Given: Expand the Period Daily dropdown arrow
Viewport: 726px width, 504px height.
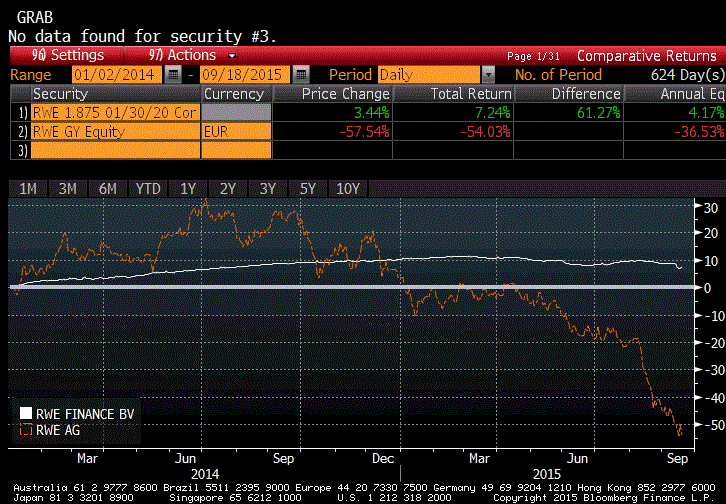Looking at the screenshot, I should [488, 75].
